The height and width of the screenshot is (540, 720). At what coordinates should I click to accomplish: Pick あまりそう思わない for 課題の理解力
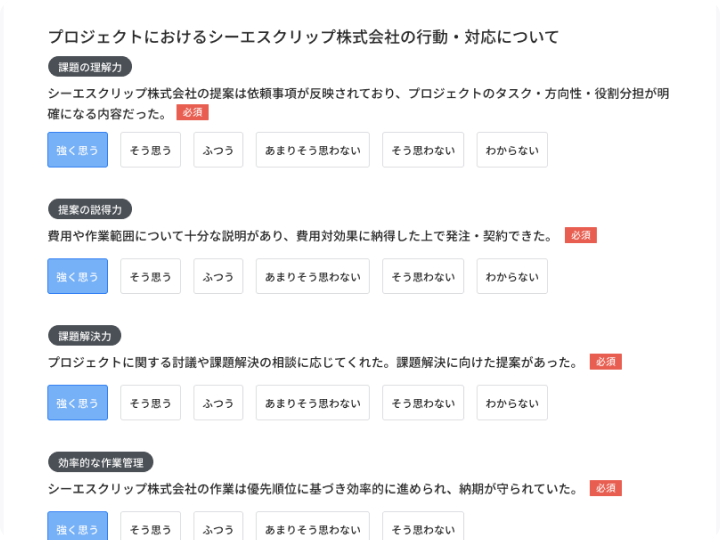pos(313,150)
